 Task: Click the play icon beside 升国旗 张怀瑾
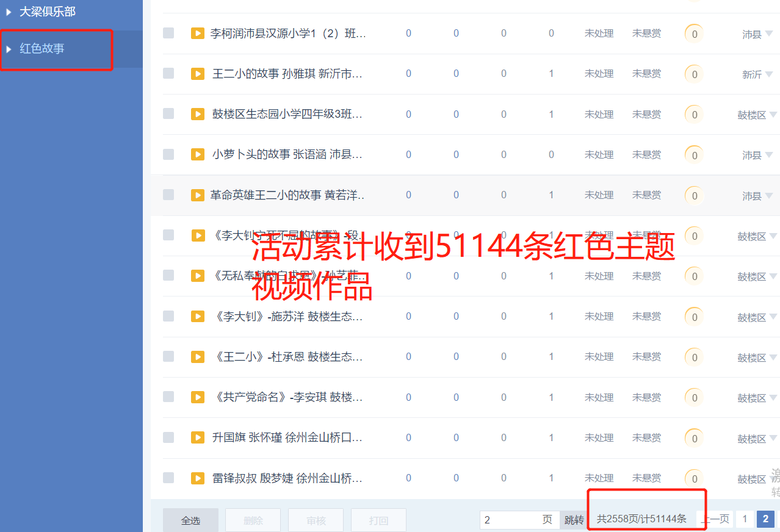[x=197, y=437]
